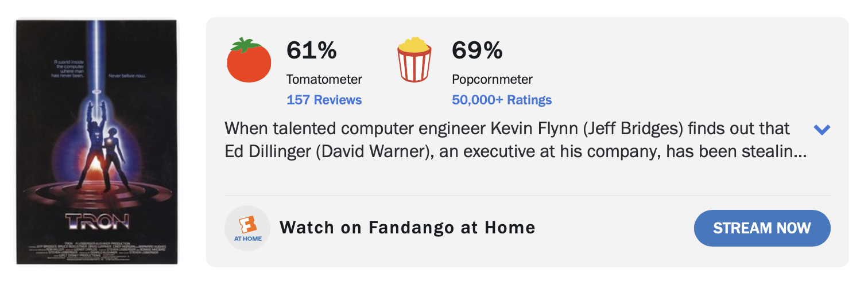868x281 pixels.
Task: Open the 50,000+ Ratings link
Action: (x=501, y=100)
